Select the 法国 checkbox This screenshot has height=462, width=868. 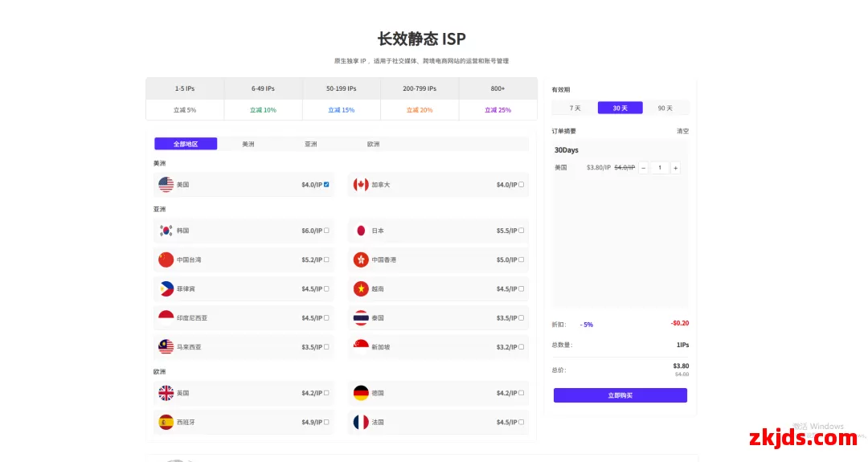pos(522,422)
